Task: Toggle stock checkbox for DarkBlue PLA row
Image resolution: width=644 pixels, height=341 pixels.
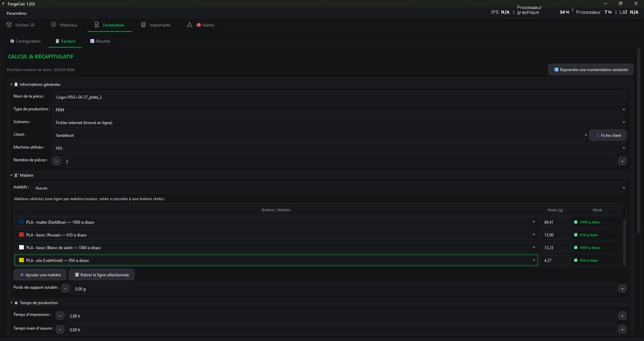Action: pyautogui.click(x=576, y=222)
